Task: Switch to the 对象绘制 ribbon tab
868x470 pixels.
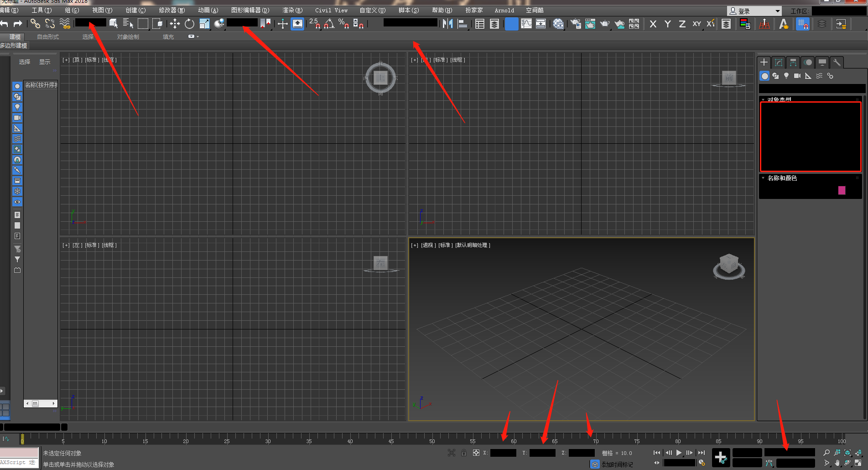Action: click(x=128, y=37)
